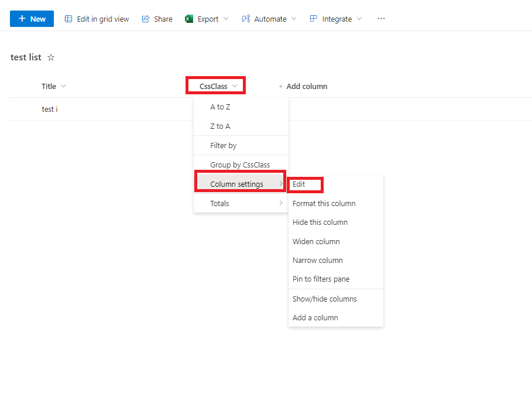Expand Totals submenu arrow

pyautogui.click(x=281, y=203)
